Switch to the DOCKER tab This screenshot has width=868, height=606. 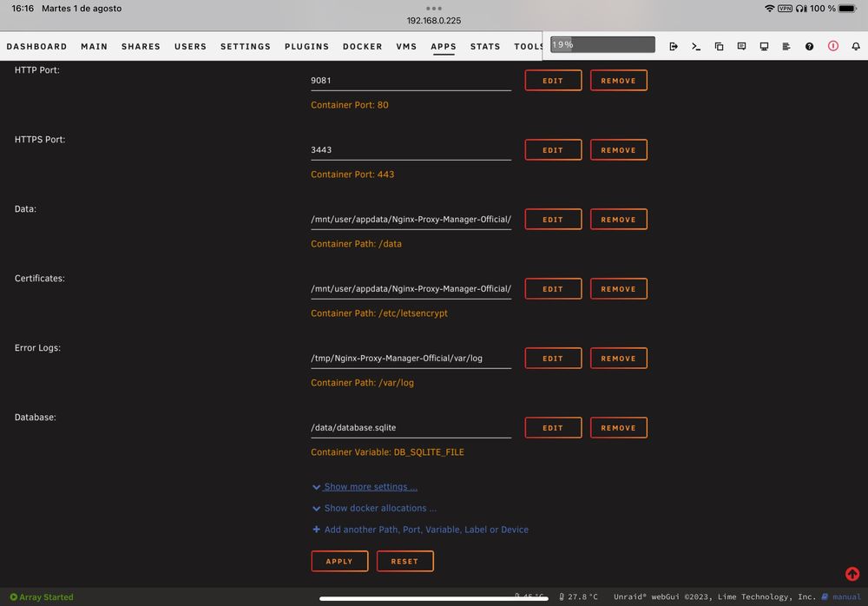click(362, 47)
